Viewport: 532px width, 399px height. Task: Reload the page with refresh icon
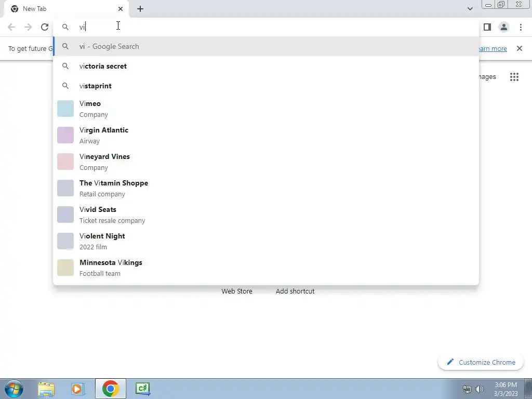click(45, 27)
